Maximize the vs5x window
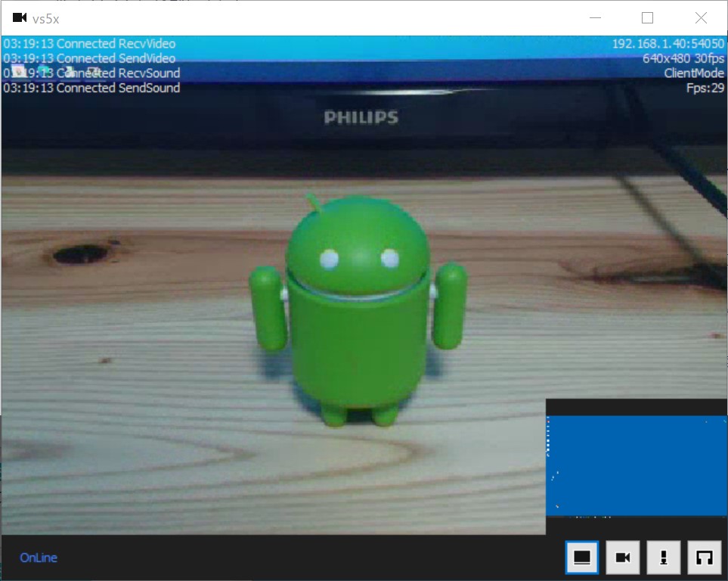 (648, 18)
